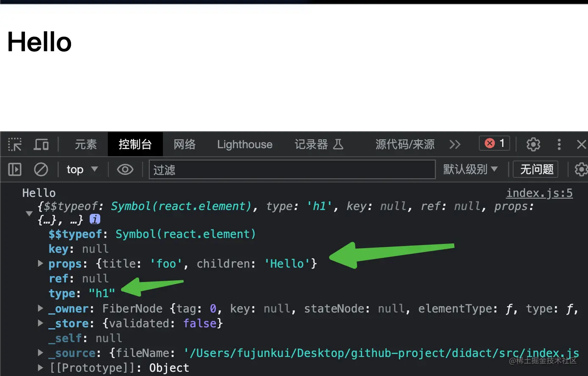The width and height of the screenshot is (588, 376).
Task: Click the fileName path in _source
Action: [381, 353]
